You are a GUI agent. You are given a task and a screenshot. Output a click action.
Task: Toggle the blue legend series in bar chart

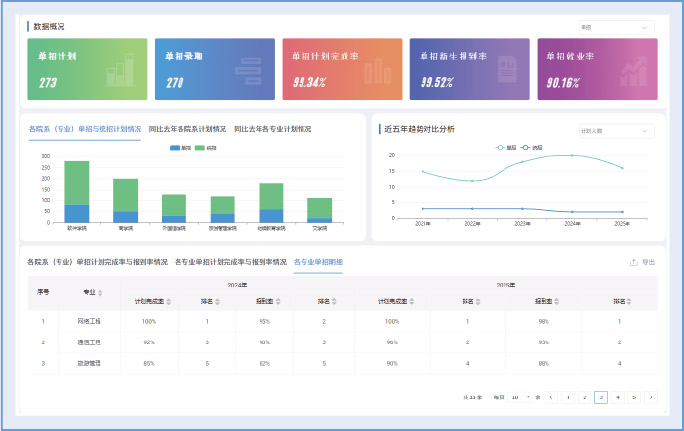tap(179, 148)
